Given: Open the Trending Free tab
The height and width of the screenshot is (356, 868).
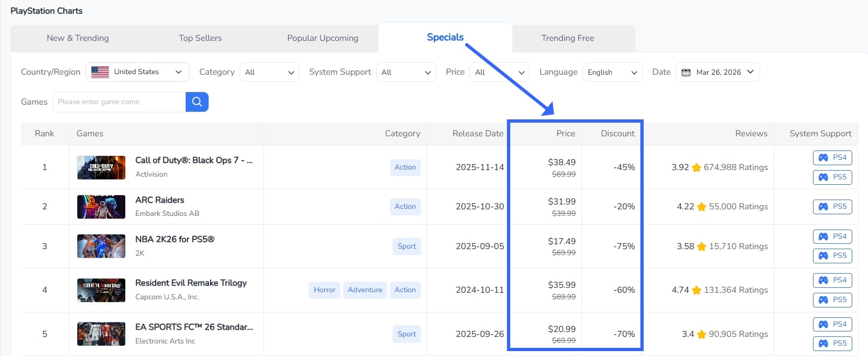Looking at the screenshot, I should pos(567,38).
